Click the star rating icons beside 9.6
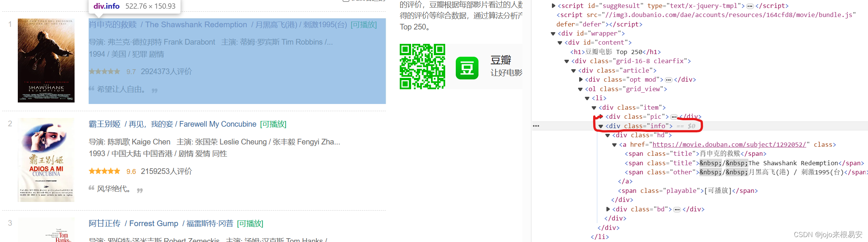Image resolution: width=868 pixels, height=242 pixels. tap(104, 171)
